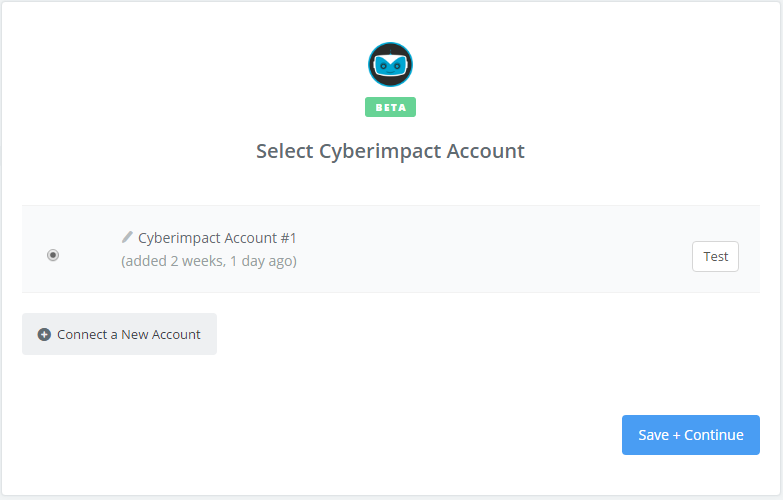Connect a New Account
The height and width of the screenshot is (500, 783).
[x=119, y=334]
